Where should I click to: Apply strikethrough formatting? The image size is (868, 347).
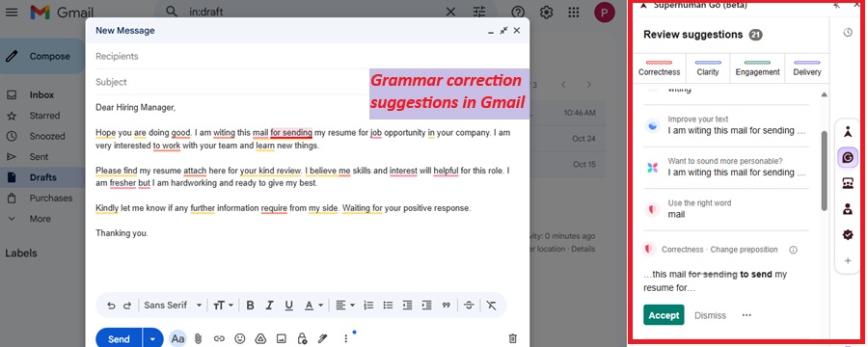(x=469, y=306)
